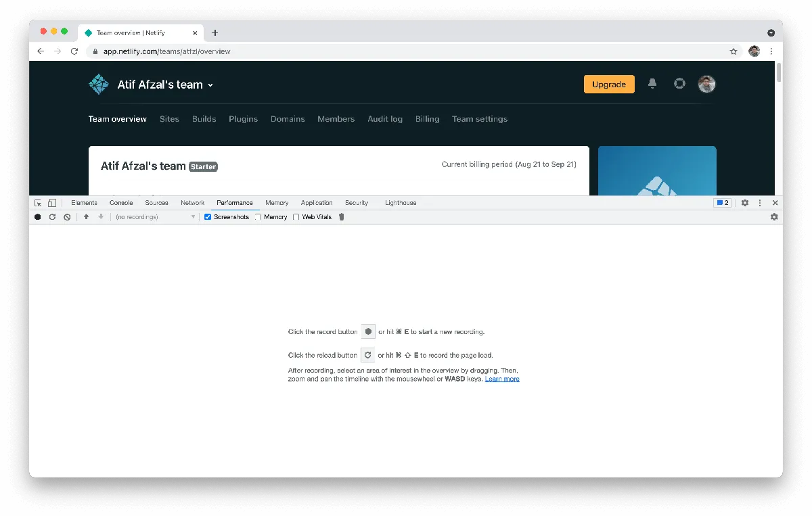Switch to the Security tab in DevTools
The image size is (812, 516).
click(357, 203)
